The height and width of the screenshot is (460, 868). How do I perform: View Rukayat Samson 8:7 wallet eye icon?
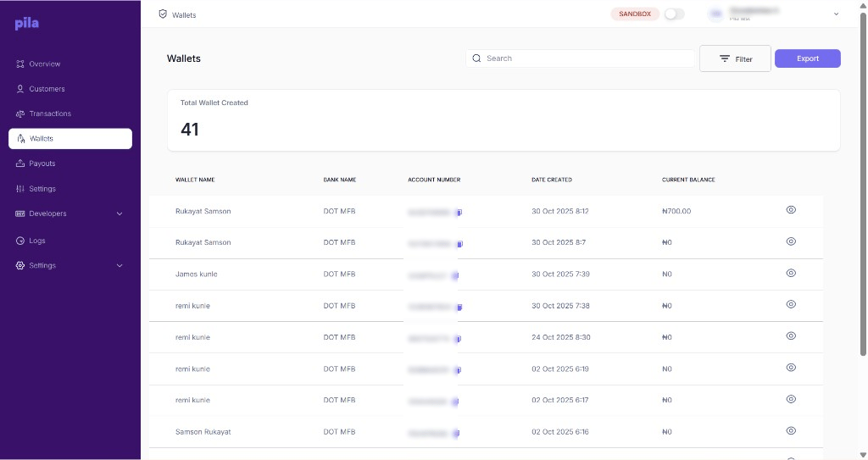point(791,241)
